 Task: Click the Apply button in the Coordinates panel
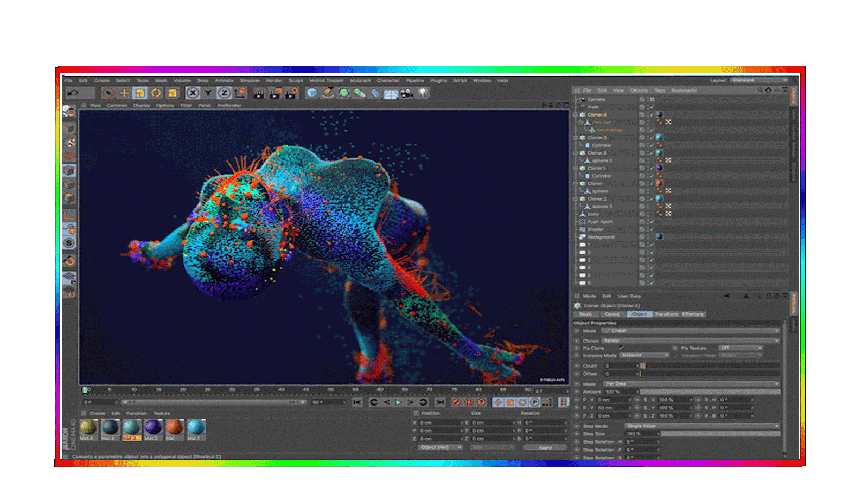546,447
